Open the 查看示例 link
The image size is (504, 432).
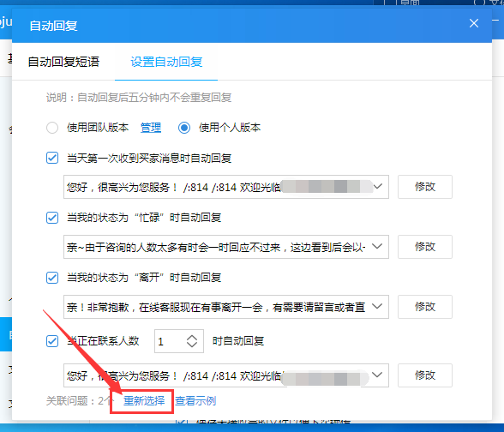tap(195, 401)
